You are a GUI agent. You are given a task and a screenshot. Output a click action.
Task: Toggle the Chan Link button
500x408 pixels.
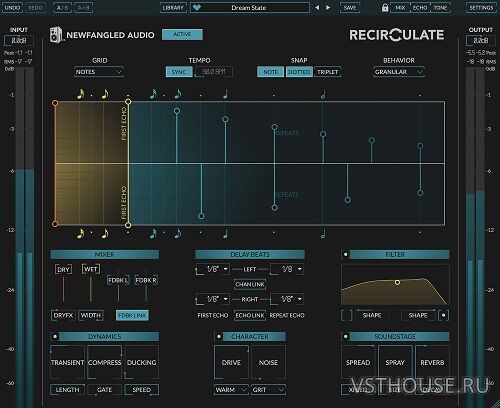coord(250,284)
